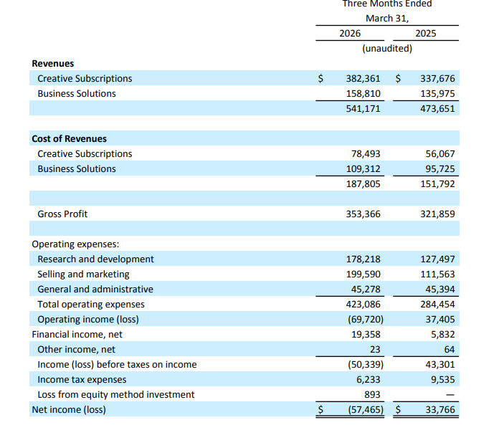Click 2025 Business Solutions revenue 135,975
Image resolution: width=504 pixels, height=425 pixels.
tap(437, 94)
